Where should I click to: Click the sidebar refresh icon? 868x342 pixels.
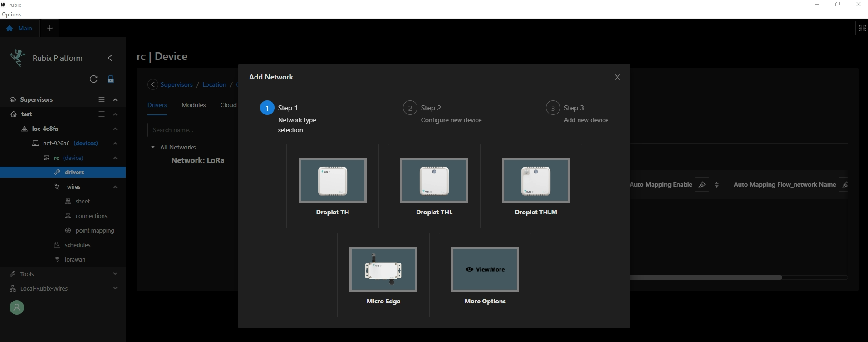[x=93, y=79]
